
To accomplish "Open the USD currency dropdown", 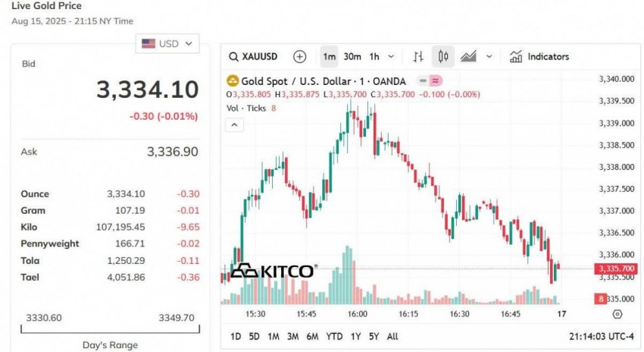I will click(x=167, y=43).
